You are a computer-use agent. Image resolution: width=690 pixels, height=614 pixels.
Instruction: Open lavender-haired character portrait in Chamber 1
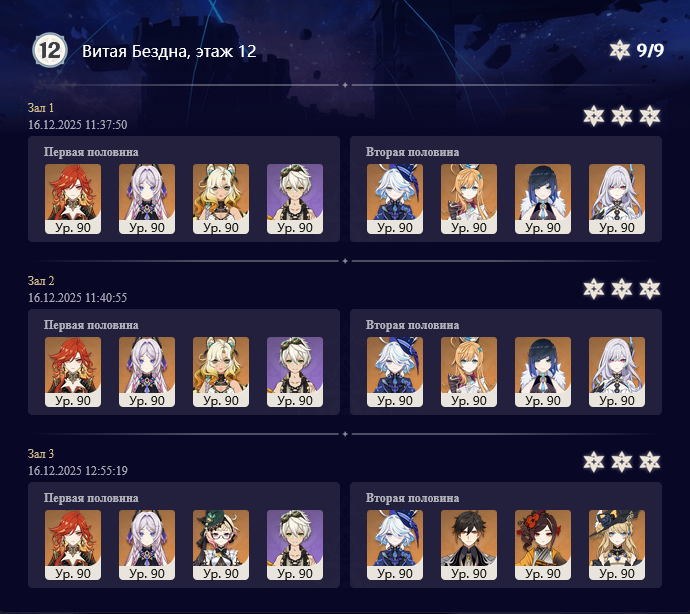pyautogui.click(x=147, y=199)
